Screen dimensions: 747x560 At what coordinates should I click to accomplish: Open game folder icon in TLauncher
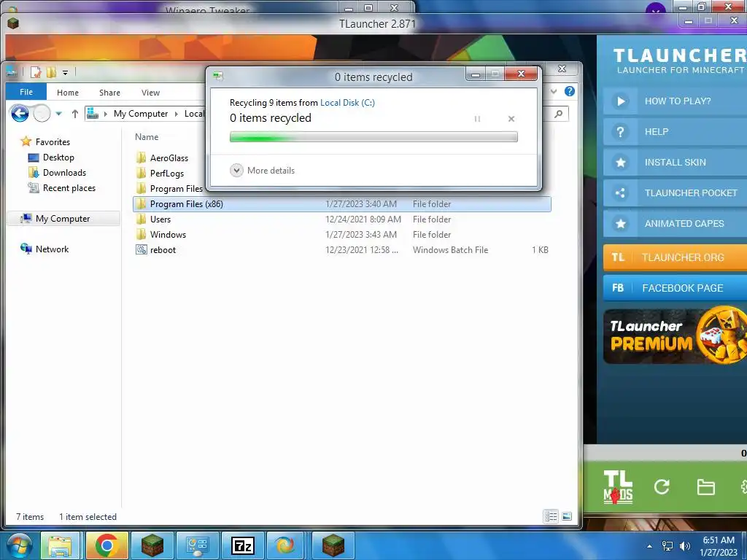(705, 486)
